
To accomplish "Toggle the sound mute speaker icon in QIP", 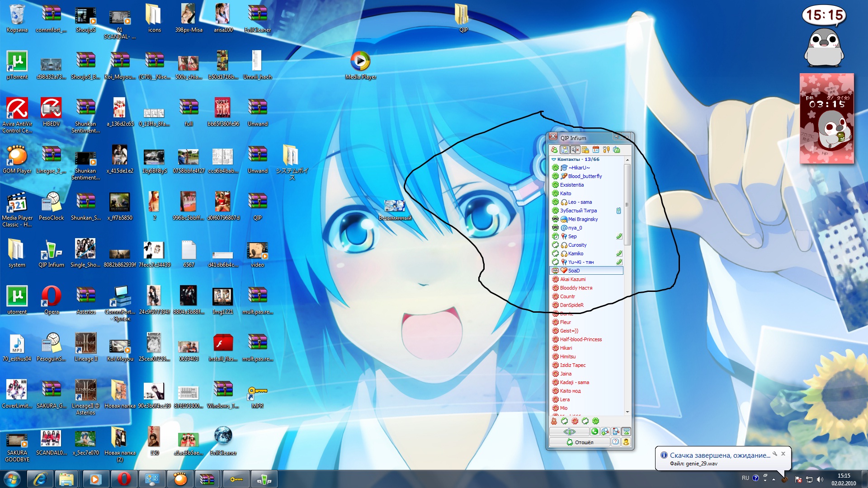I will (575, 150).
